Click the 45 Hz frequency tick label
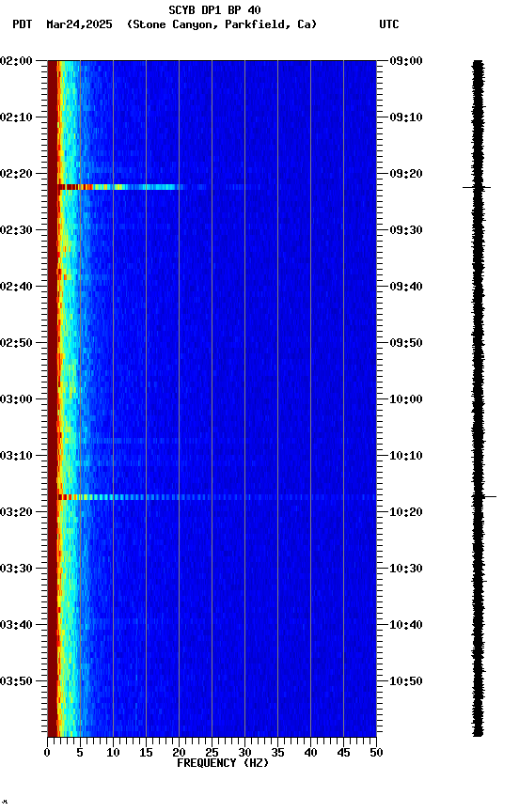Screen dimensions: 519x812 coord(343,753)
